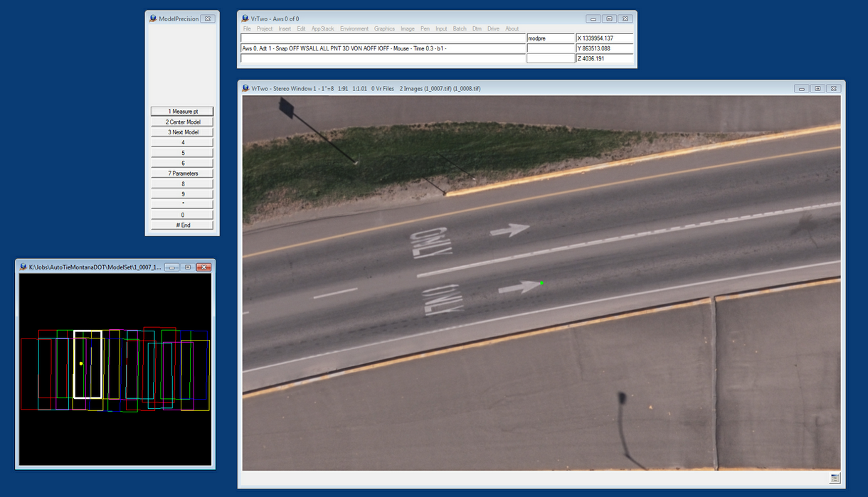Click the '6' button in ModelPrecision
Image resolution: width=868 pixels, height=497 pixels.
[x=182, y=164]
